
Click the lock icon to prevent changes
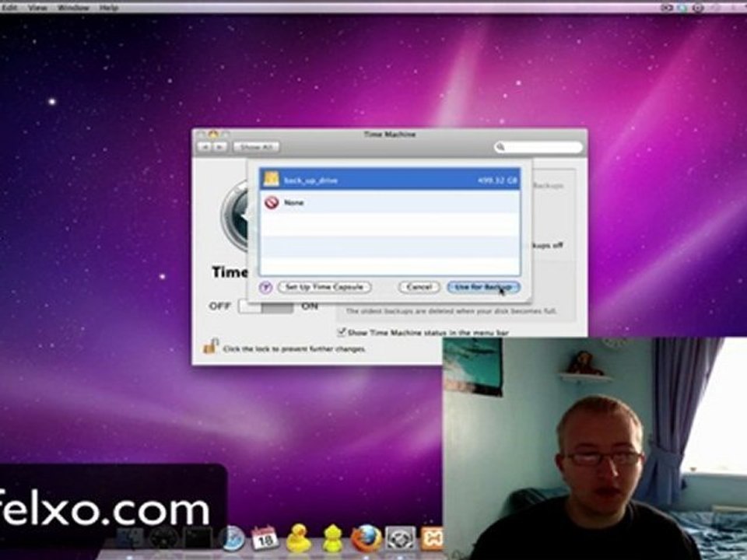click(211, 346)
